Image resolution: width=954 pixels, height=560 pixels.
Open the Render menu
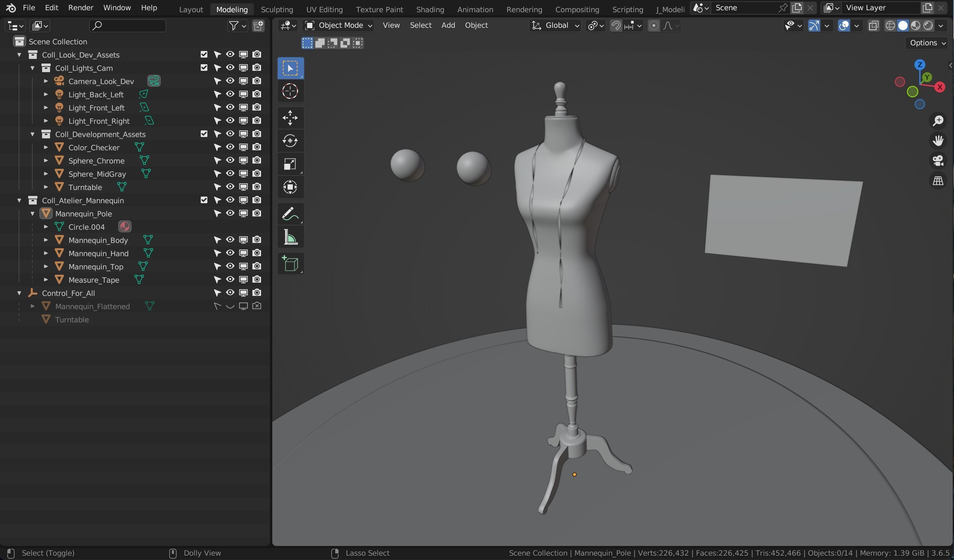(x=80, y=8)
